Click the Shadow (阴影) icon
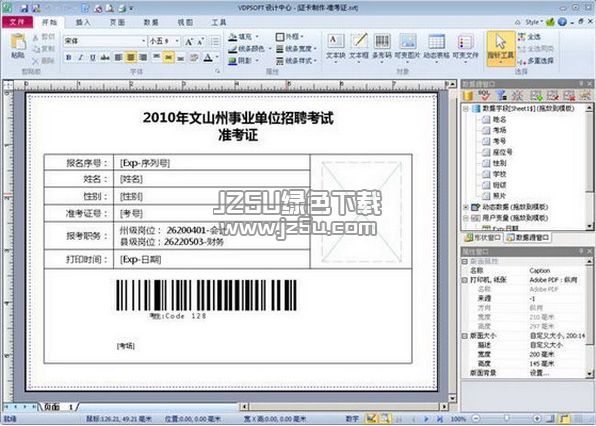596x426 pixels. (233, 60)
